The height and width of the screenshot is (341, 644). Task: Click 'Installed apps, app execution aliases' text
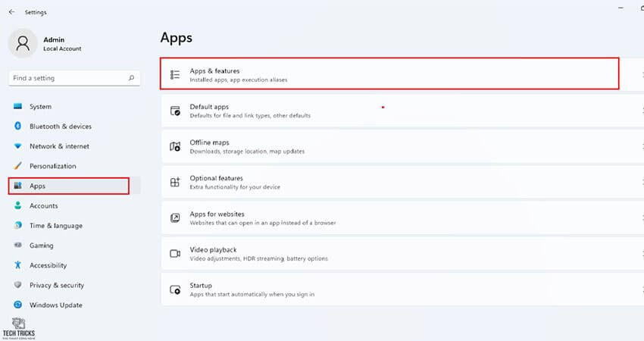click(239, 80)
